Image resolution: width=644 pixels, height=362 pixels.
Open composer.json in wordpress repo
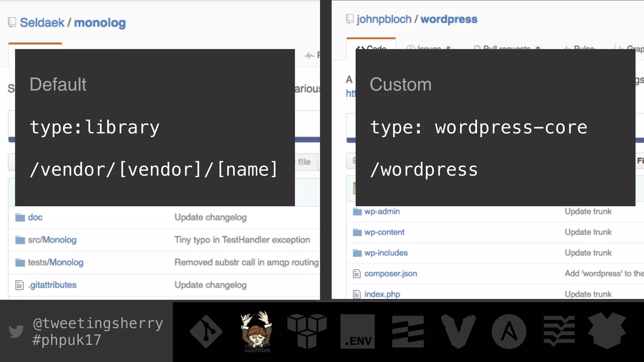pos(391,274)
